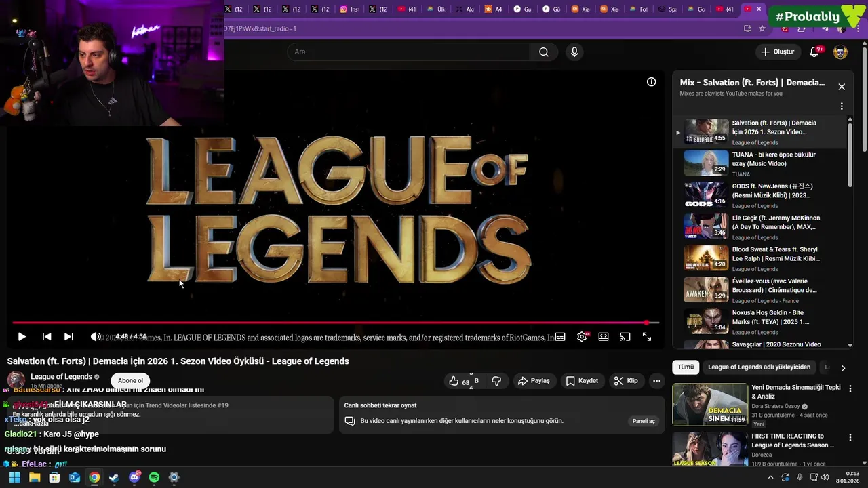Screen dimensions: 868x488
Task: Open Steam from the taskbar
Action: pos(114,477)
